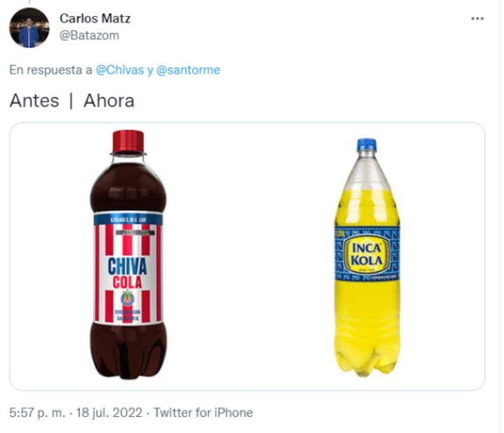Click the word Antes in the tweet
The height and width of the screenshot is (433, 504).
(x=34, y=101)
